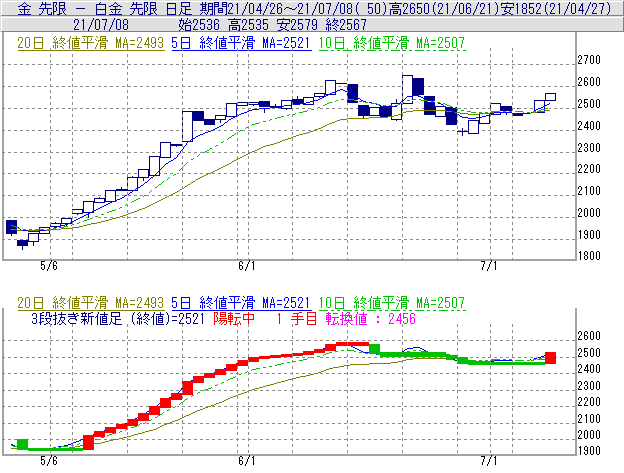Click the first green block at lower chart start

pos(23,444)
